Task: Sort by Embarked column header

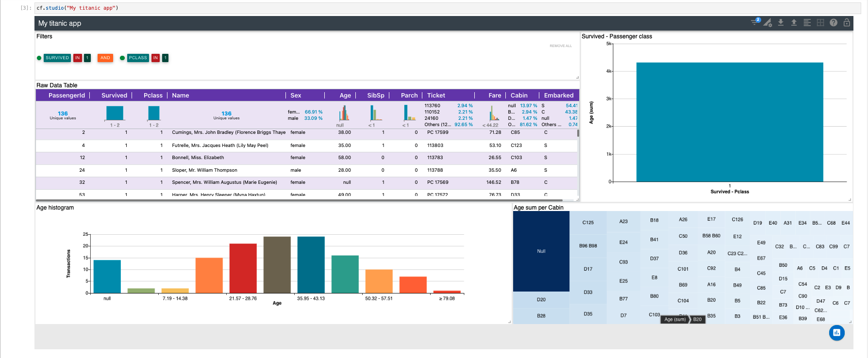Action: pos(559,96)
